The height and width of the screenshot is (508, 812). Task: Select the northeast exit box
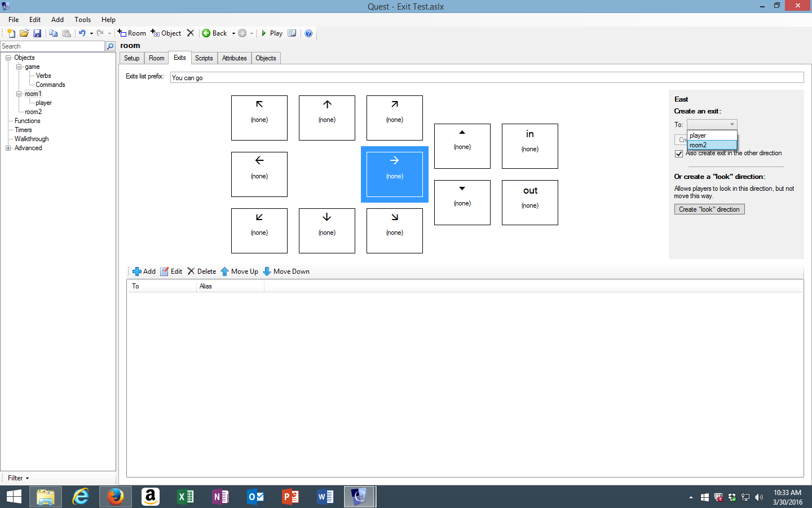point(395,118)
